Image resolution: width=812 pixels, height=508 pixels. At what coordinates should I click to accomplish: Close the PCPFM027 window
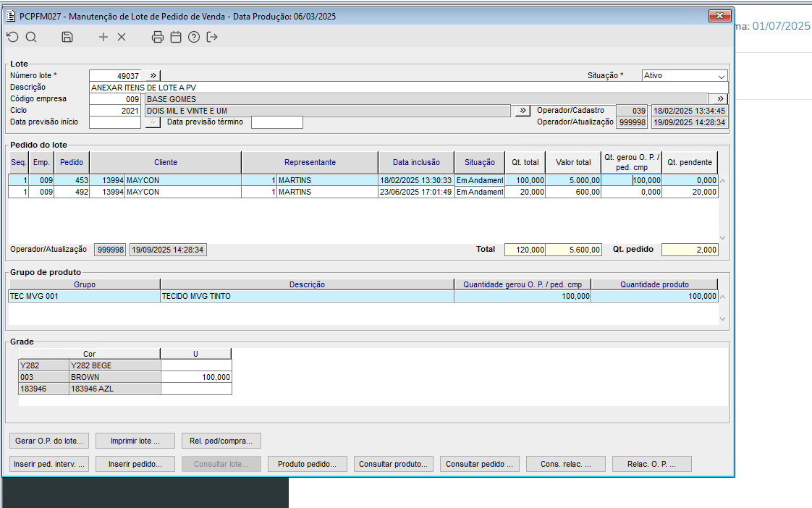coord(719,16)
